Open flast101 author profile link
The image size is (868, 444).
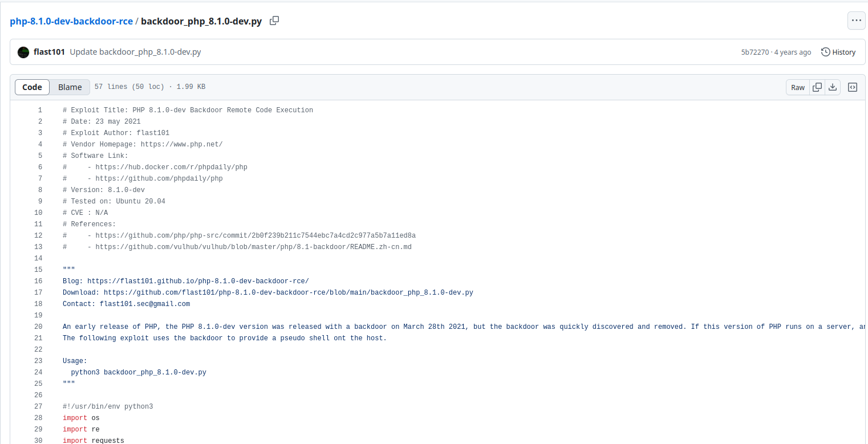pyautogui.click(x=50, y=52)
